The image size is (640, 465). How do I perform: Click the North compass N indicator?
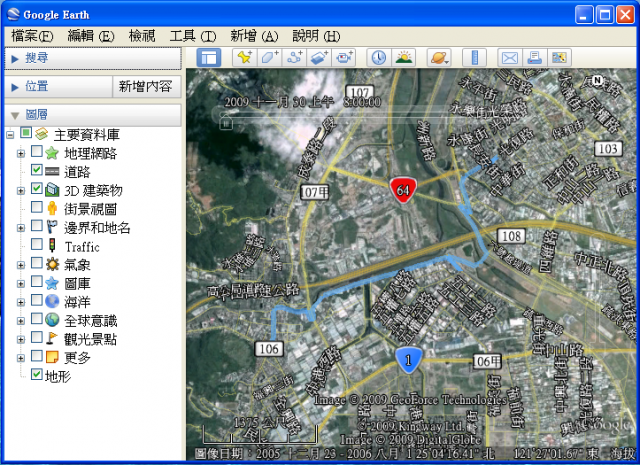(598, 80)
